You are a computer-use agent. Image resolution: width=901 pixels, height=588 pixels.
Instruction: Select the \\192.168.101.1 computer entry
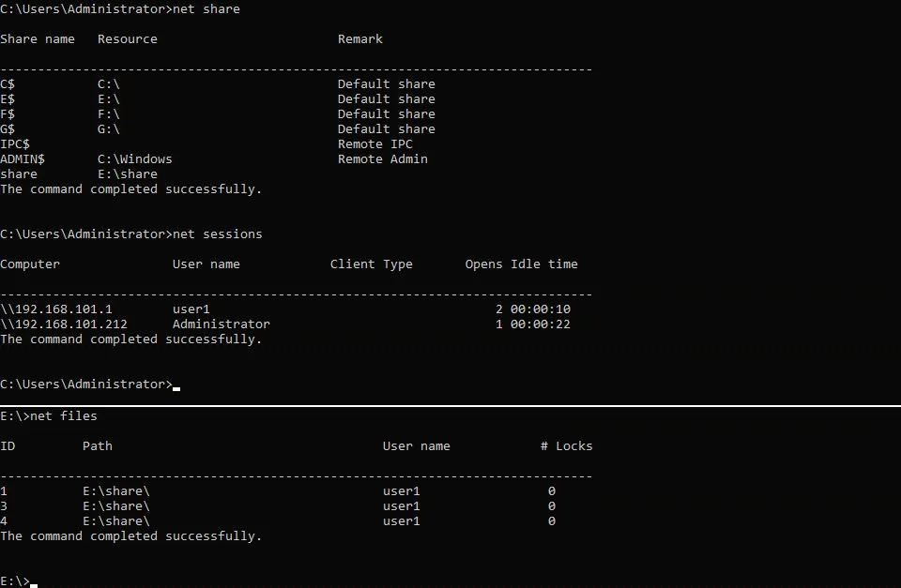pyautogui.click(x=55, y=309)
